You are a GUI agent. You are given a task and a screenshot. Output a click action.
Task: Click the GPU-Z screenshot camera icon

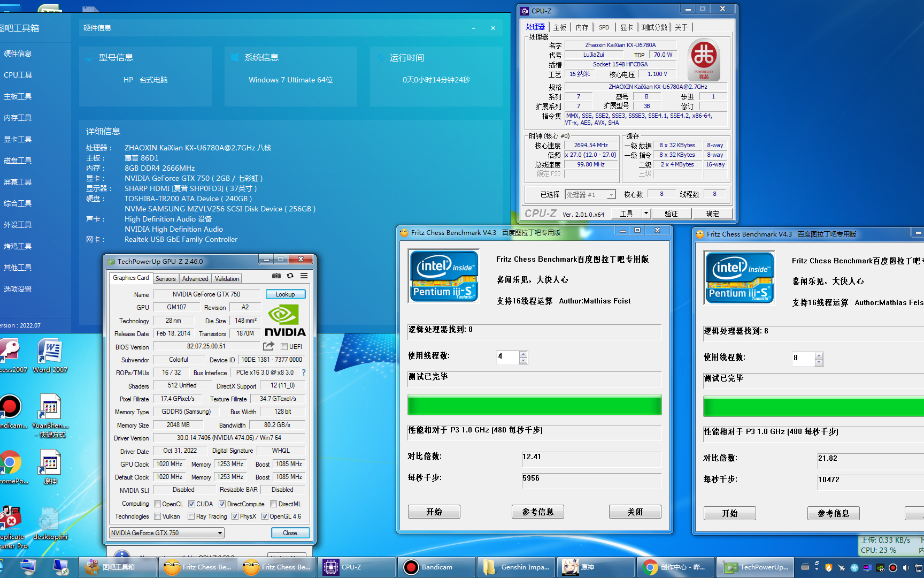pyautogui.click(x=276, y=276)
